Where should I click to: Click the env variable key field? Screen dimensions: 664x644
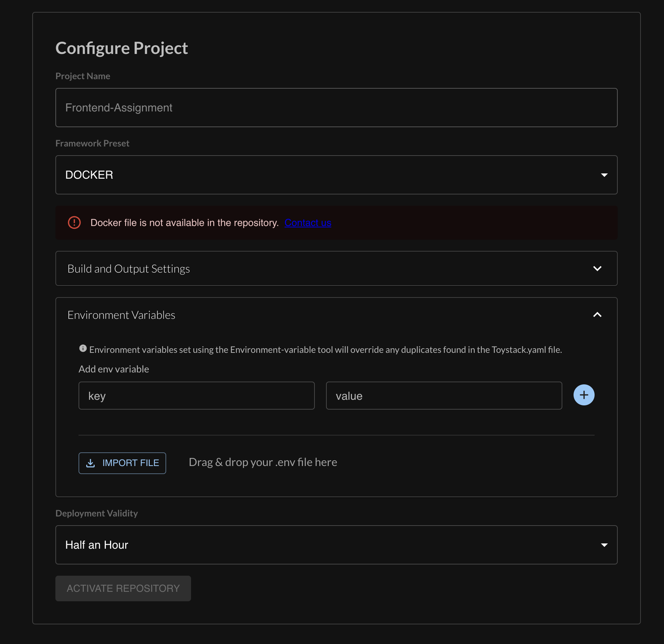click(196, 396)
